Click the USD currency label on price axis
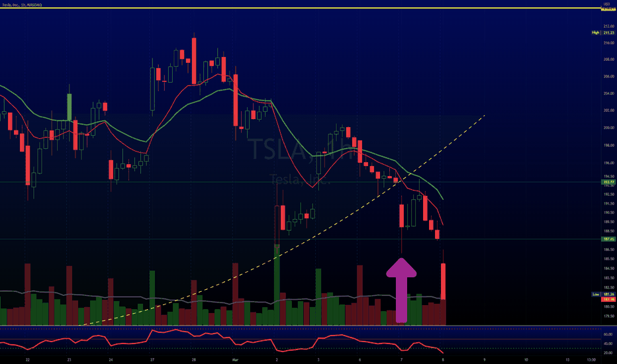 606,4
